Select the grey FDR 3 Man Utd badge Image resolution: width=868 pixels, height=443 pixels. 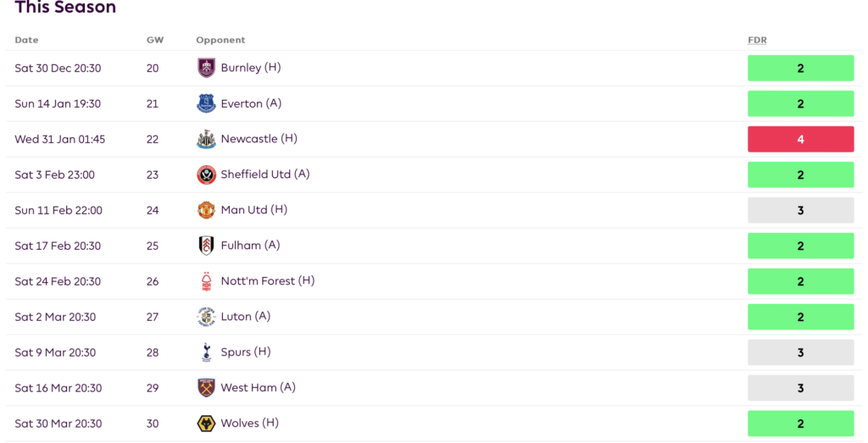pos(800,210)
